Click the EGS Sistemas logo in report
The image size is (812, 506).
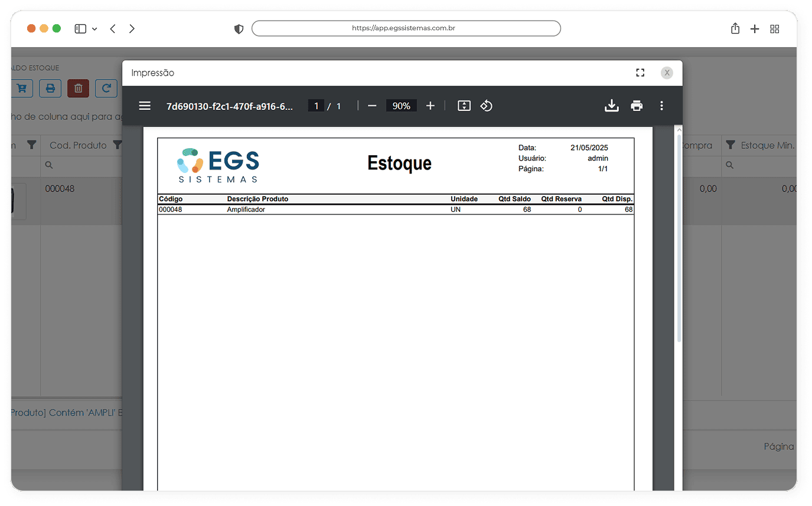(x=218, y=165)
